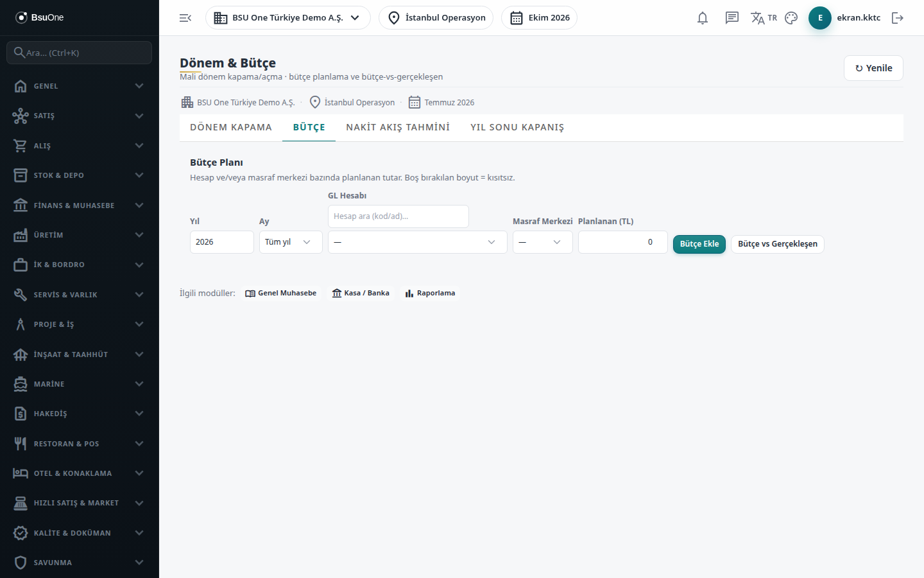Click the logout icon
This screenshot has height=578, width=924.
point(898,18)
